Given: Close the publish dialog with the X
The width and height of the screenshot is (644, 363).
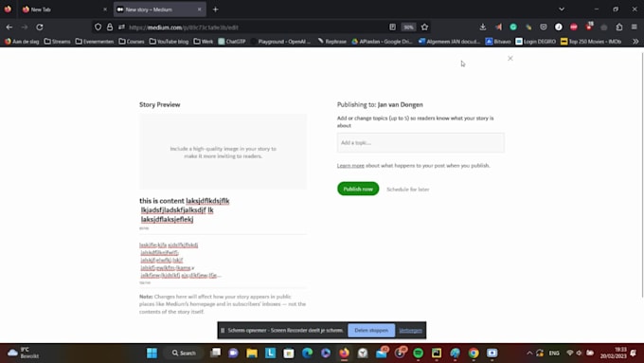Looking at the screenshot, I should [x=510, y=59].
